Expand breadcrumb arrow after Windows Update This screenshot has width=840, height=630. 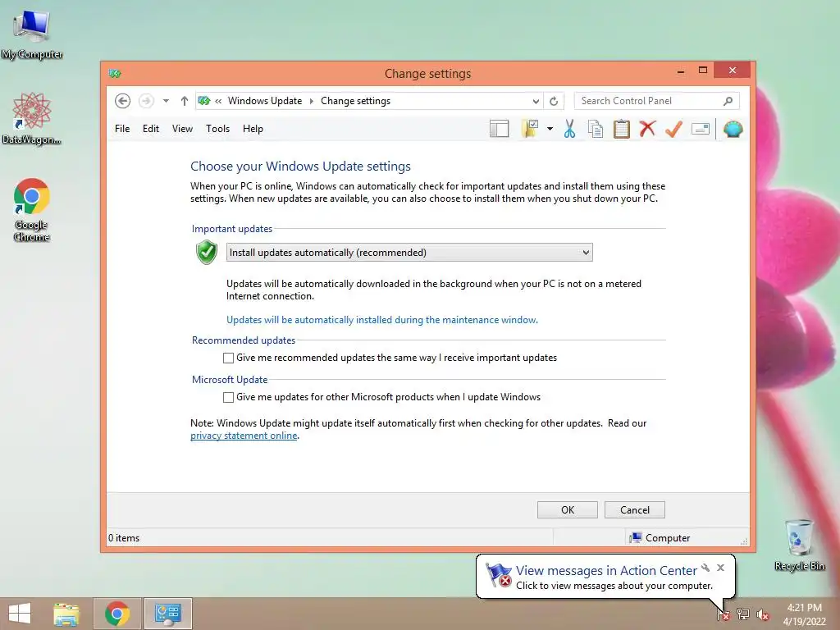311,101
